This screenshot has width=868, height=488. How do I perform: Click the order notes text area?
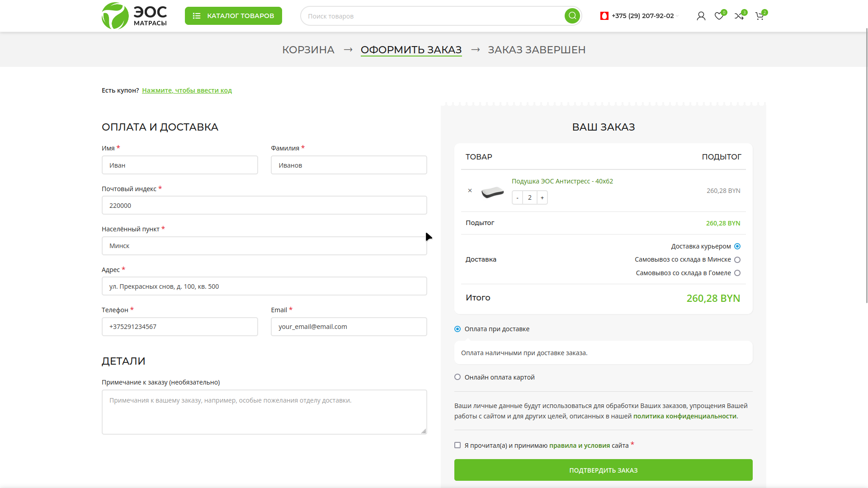pyautogui.click(x=264, y=412)
